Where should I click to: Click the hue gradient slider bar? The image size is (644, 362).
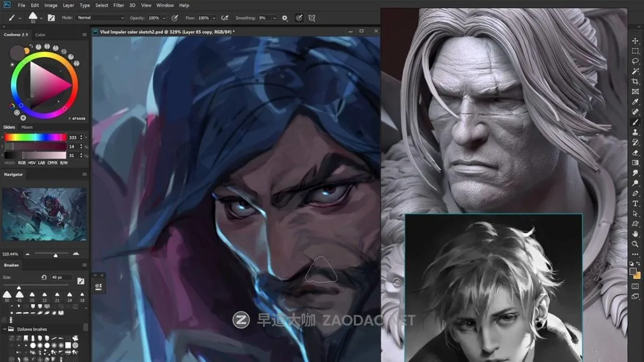[35, 137]
